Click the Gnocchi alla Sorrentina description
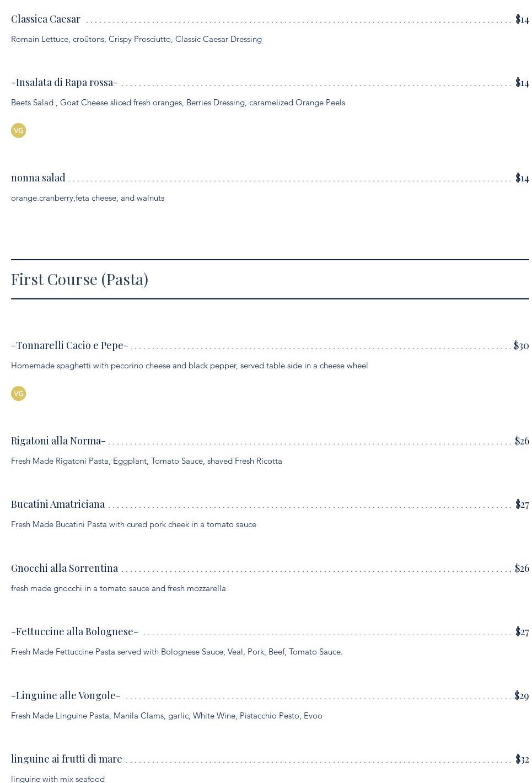This screenshot has width=532, height=783. point(119,588)
